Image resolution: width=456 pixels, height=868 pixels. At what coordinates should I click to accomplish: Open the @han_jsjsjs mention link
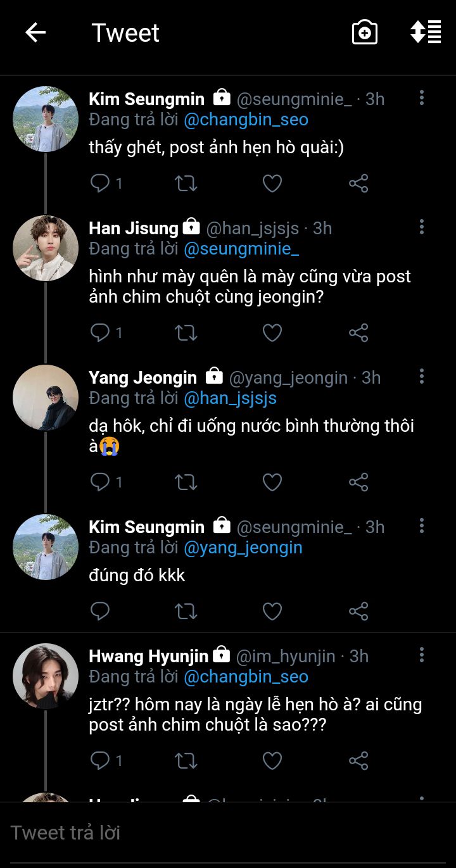point(230,398)
